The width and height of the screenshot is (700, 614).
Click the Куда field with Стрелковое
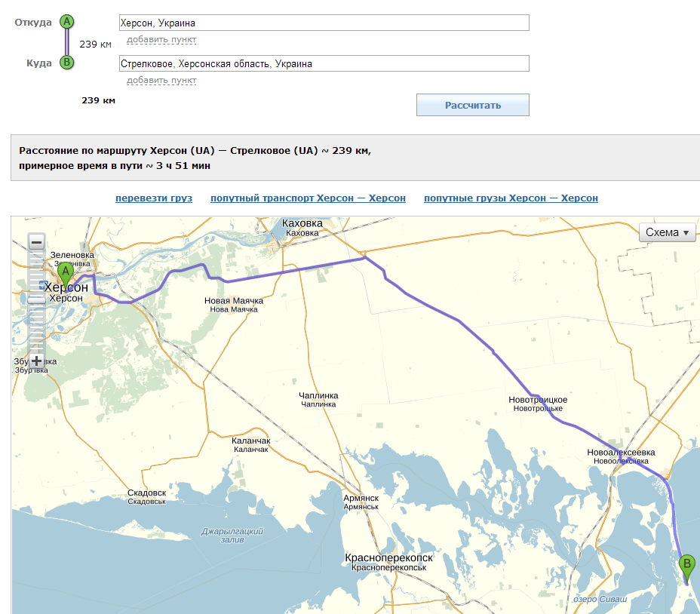point(324,63)
